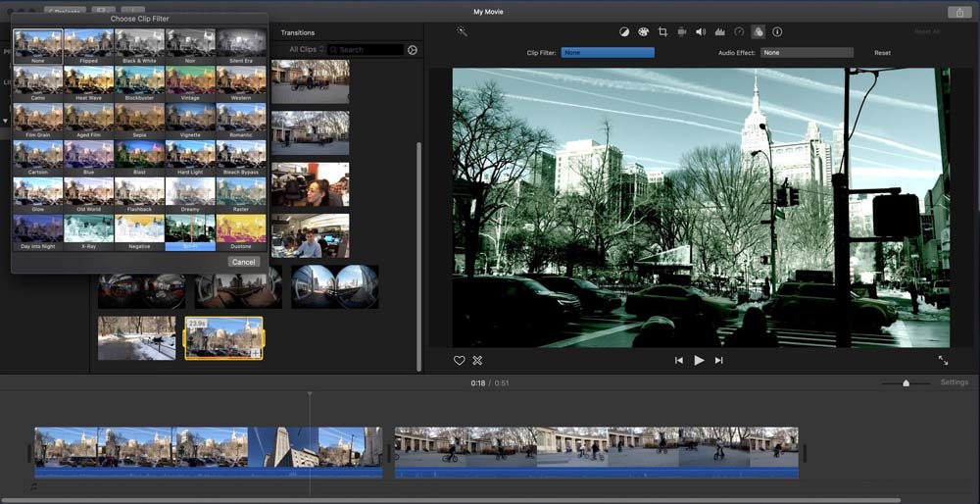Open the Audio Effect selector showing None
This screenshot has height=504, width=980.
tap(807, 53)
